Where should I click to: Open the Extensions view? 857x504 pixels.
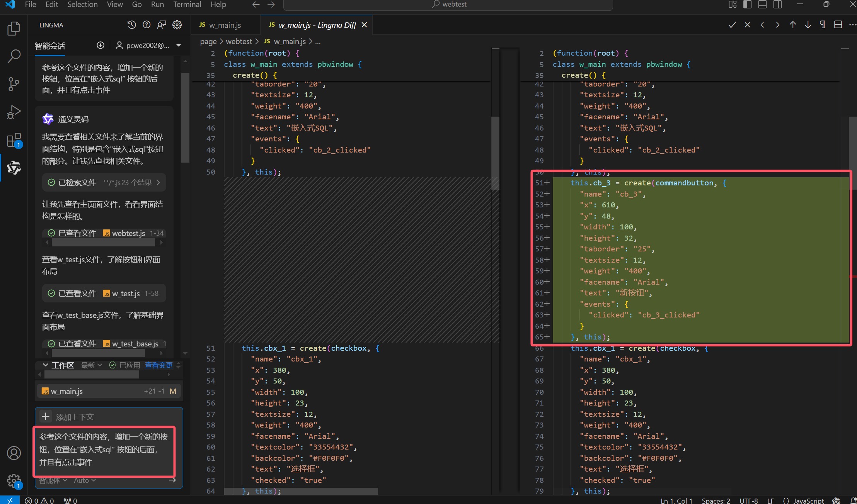[x=14, y=140]
